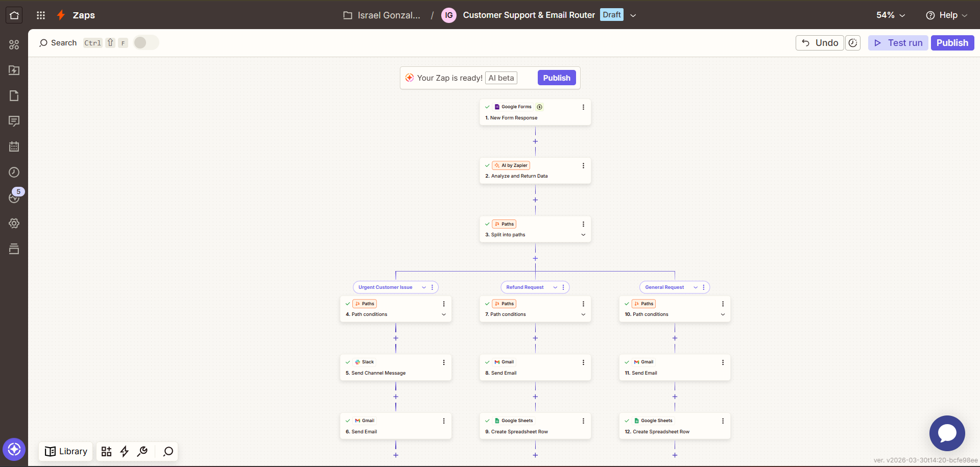The height and width of the screenshot is (467, 980).
Task: Click the Test run button
Action: [x=898, y=43]
